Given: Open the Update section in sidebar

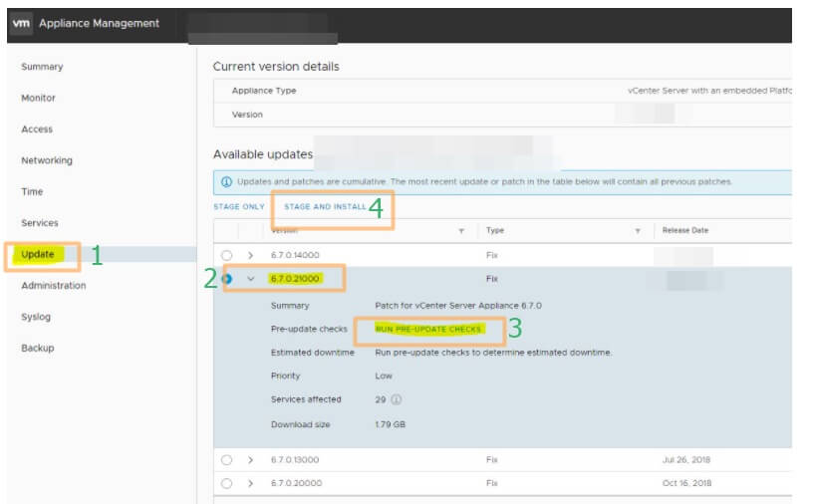Looking at the screenshot, I should point(39,254).
